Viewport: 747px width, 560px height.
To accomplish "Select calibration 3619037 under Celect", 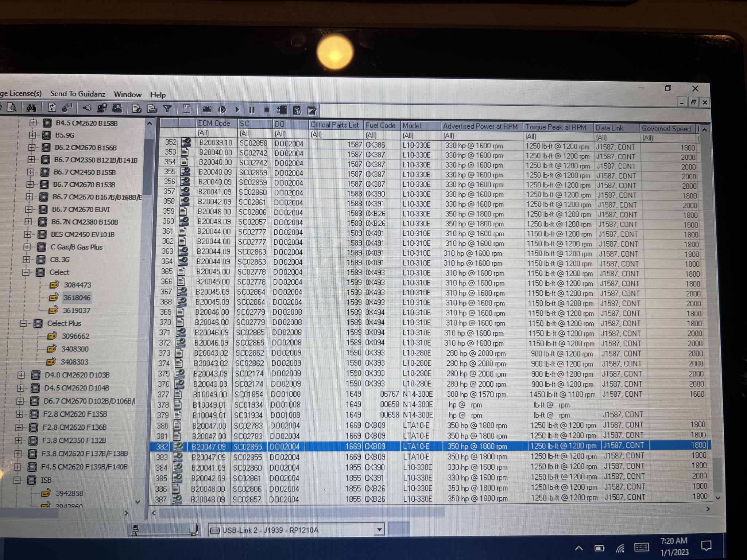I will [76, 311].
